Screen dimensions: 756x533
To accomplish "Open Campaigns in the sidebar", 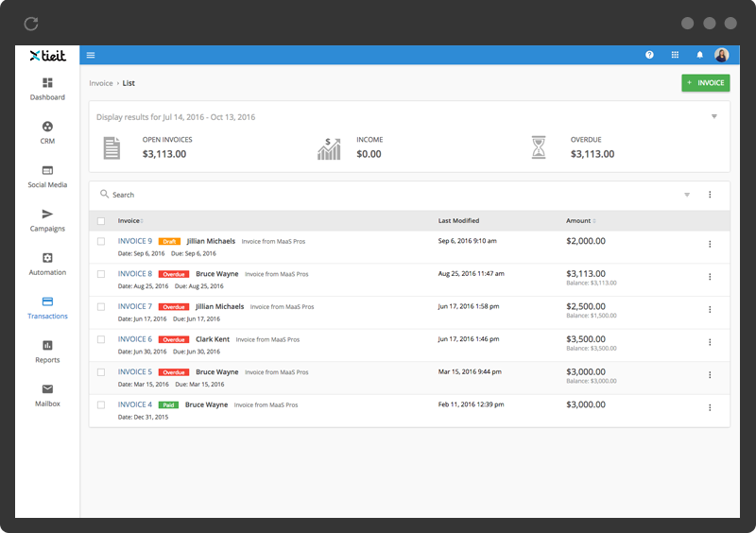I will click(47, 215).
